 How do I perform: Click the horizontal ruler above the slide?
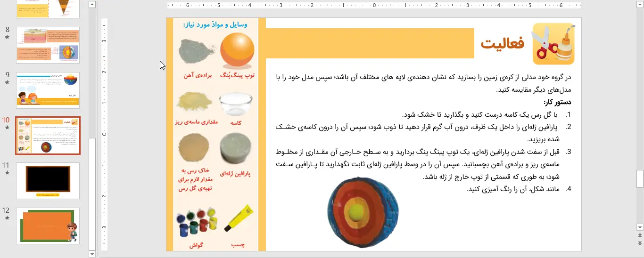(374, 6)
